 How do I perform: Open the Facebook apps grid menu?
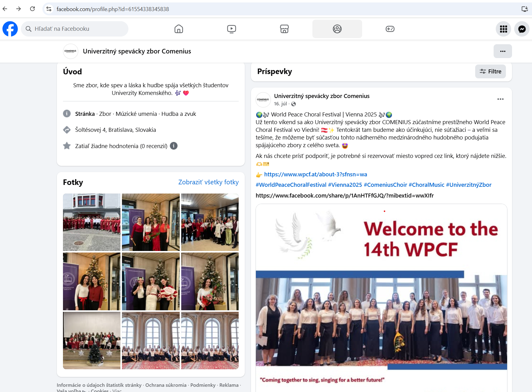[503, 29]
